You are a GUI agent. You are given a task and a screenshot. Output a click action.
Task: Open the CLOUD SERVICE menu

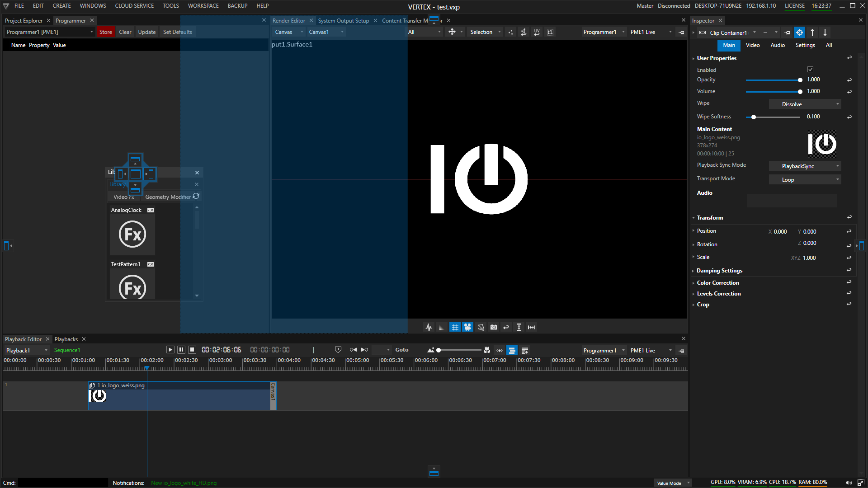pyautogui.click(x=134, y=6)
